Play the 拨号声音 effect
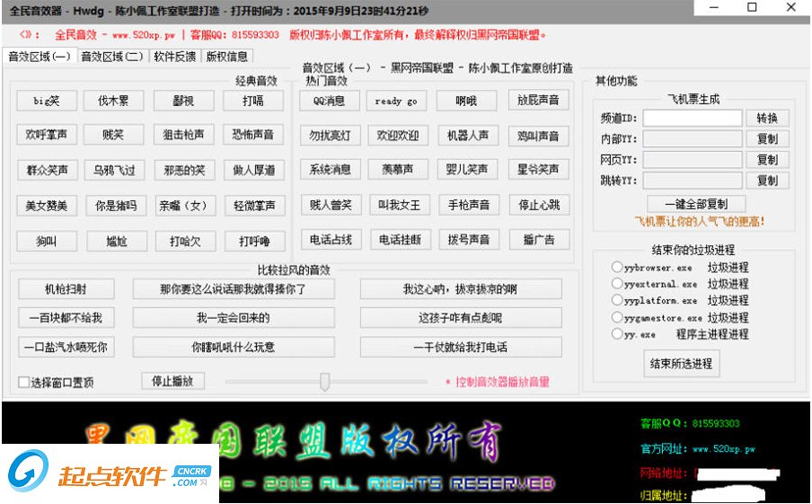 click(x=469, y=240)
